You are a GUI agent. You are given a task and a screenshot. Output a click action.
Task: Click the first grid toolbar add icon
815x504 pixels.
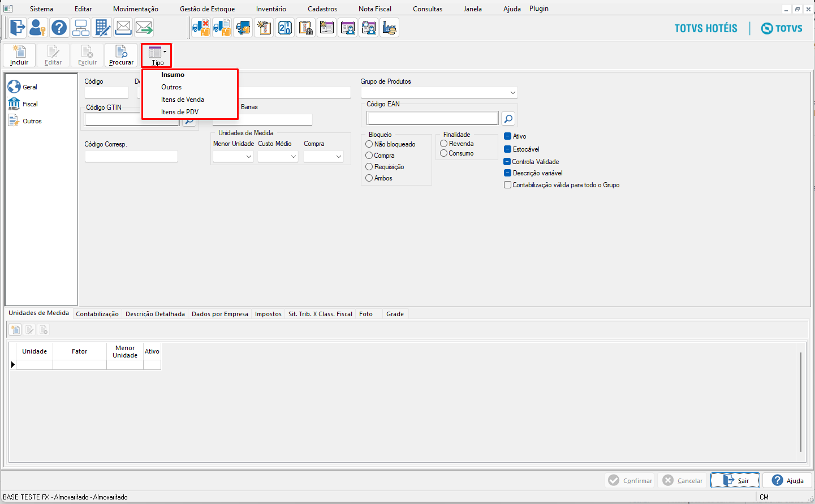click(x=15, y=329)
